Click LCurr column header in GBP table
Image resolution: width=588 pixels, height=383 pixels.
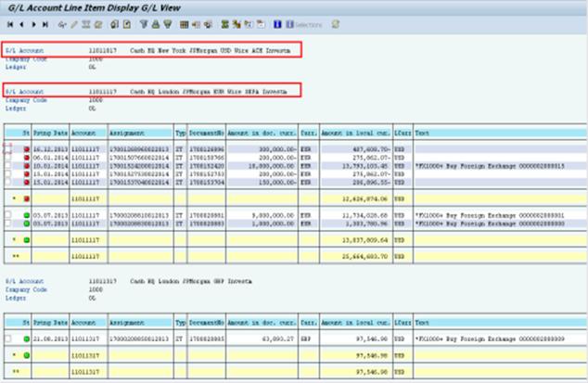coord(403,323)
